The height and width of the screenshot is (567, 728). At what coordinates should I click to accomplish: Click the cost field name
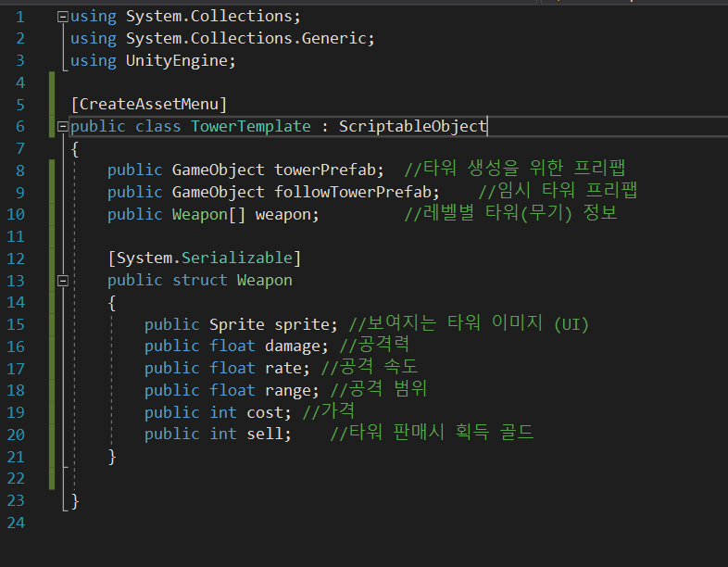[x=269, y=412]
